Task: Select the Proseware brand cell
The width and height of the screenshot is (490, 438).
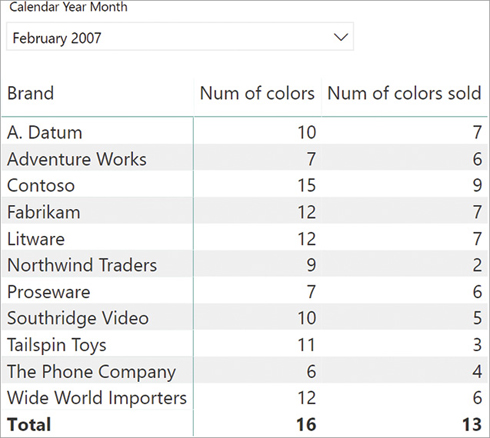Action: 49,292
